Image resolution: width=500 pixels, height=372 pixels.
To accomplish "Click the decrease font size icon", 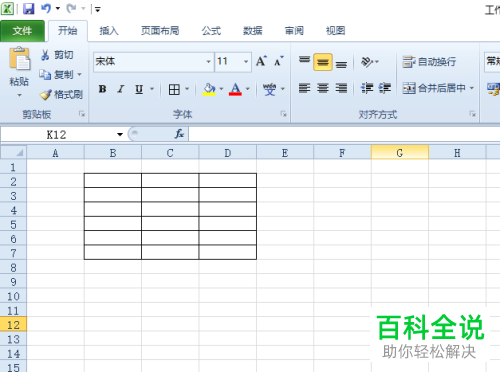I will tap(279, 61).
